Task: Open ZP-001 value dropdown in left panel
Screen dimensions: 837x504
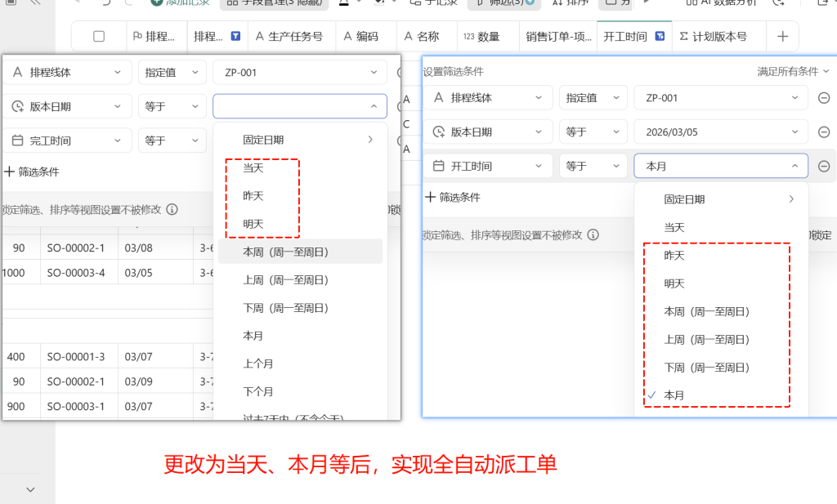Action: click(300, 73)
